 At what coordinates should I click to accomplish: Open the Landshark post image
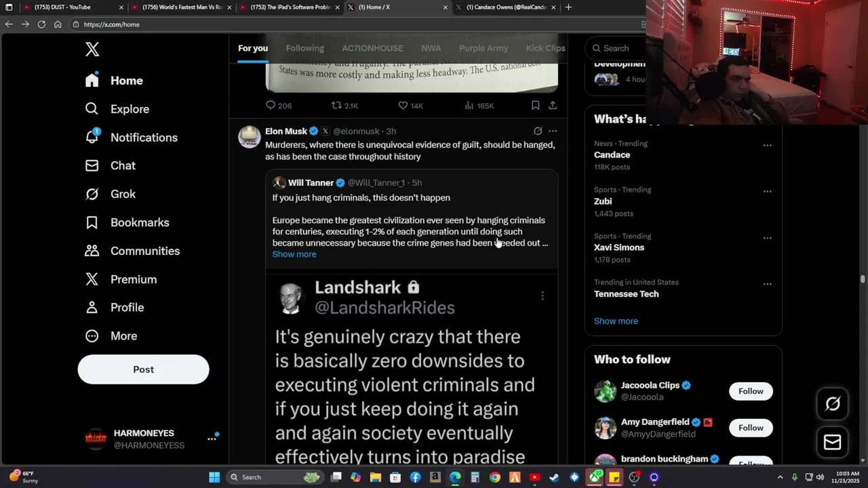tap(412, 368)
